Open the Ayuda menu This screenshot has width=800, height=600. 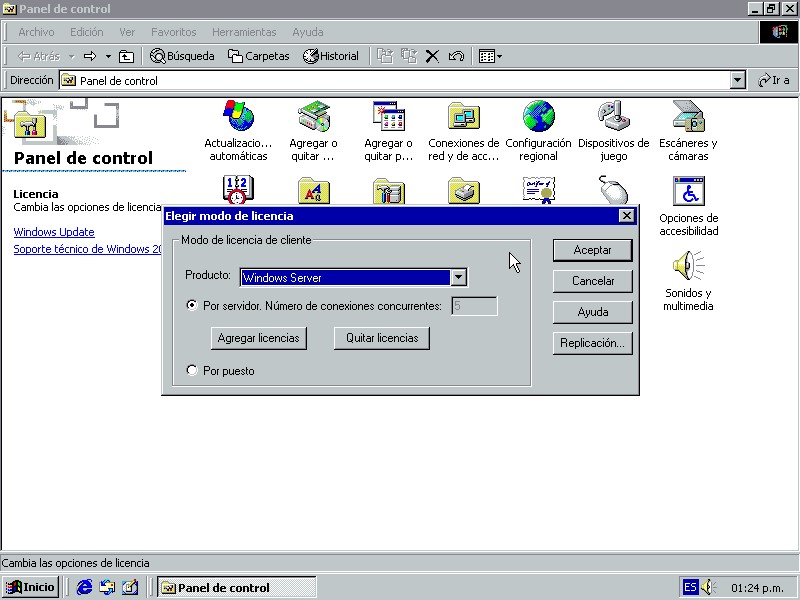click(308, 32)
